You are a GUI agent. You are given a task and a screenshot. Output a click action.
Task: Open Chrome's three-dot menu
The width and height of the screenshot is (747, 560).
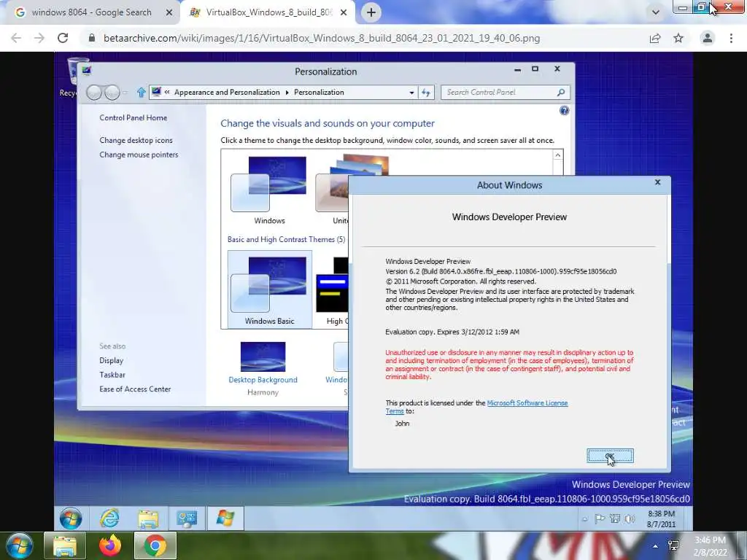731,38
